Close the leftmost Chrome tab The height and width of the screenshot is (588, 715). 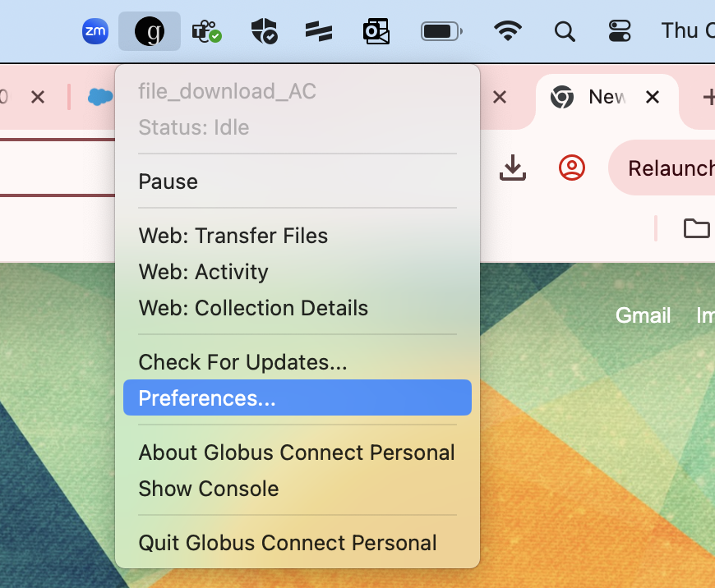pyautogui.click(x=38, y=97)
